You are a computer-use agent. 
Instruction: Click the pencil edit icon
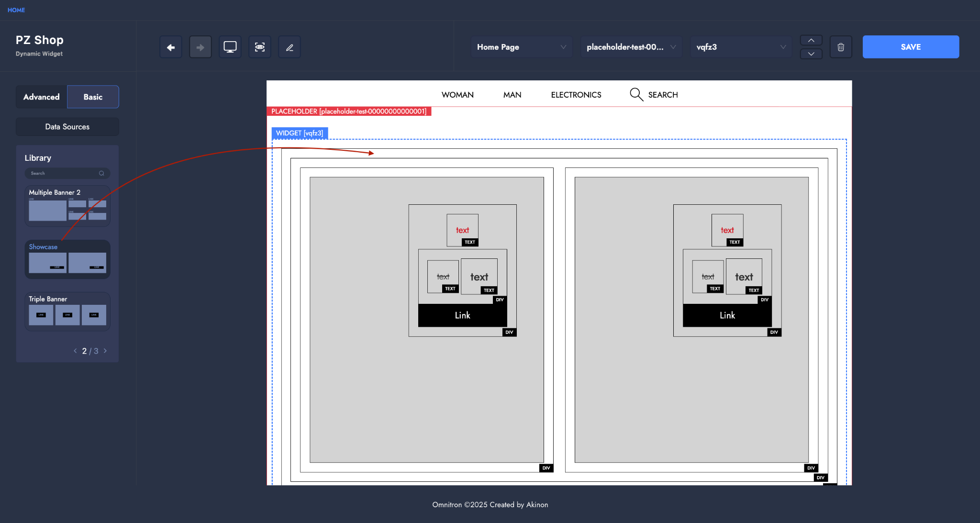[x=290, y=47]
